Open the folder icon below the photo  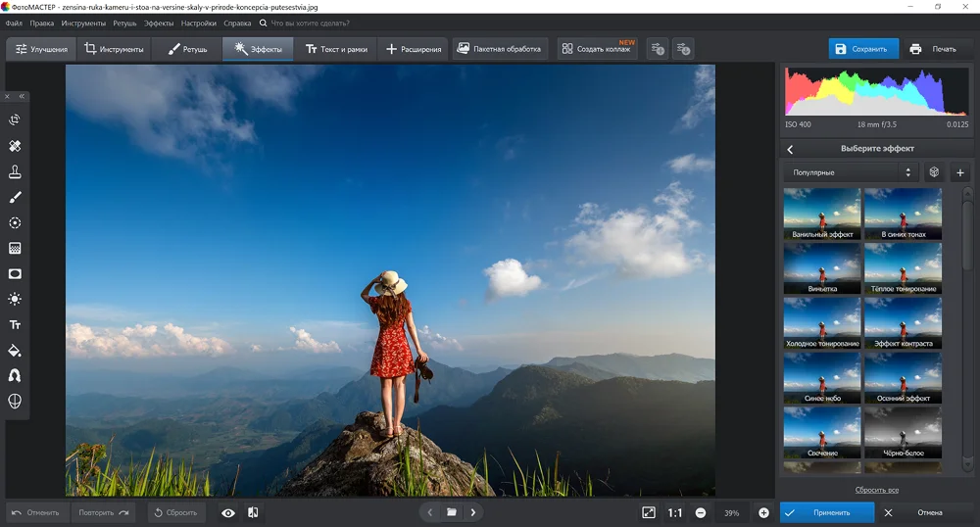[452, 512]
